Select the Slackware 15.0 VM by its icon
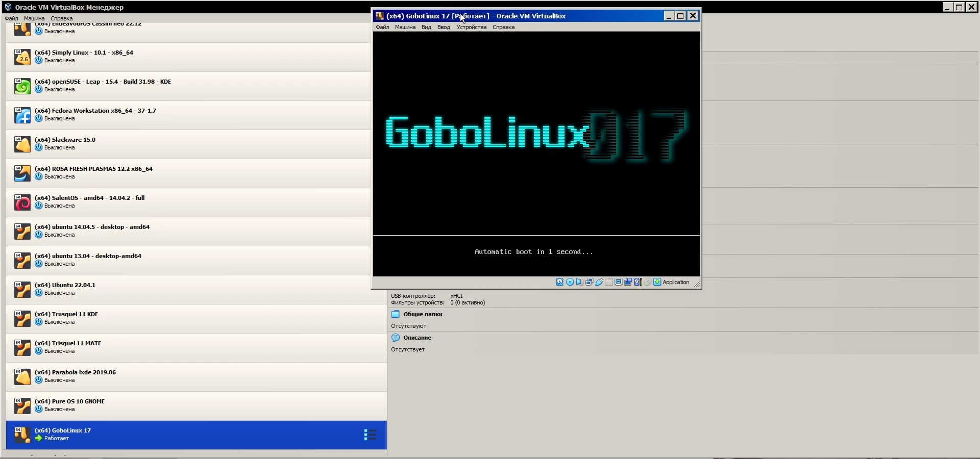The height and width of the screenshot is (459, 980). (22, 144)
